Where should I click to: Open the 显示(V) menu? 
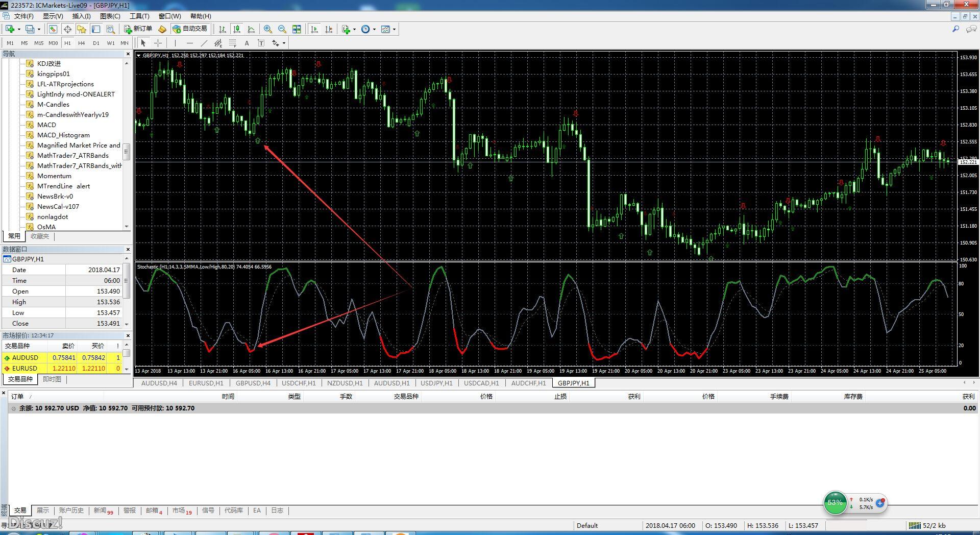click(x=53, y=16)
